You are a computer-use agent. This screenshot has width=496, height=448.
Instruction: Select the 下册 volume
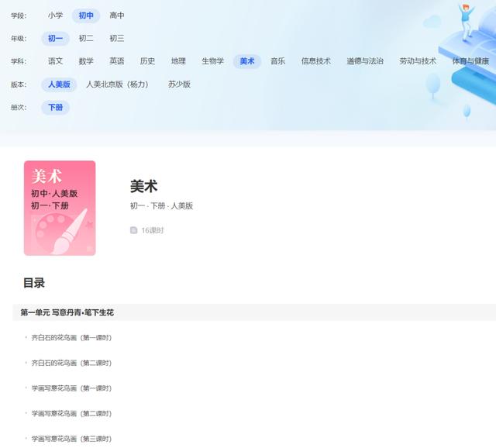click(55, 108)
